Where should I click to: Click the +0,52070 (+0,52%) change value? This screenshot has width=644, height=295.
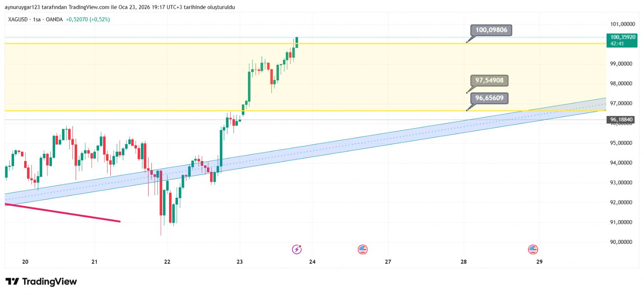88,19
